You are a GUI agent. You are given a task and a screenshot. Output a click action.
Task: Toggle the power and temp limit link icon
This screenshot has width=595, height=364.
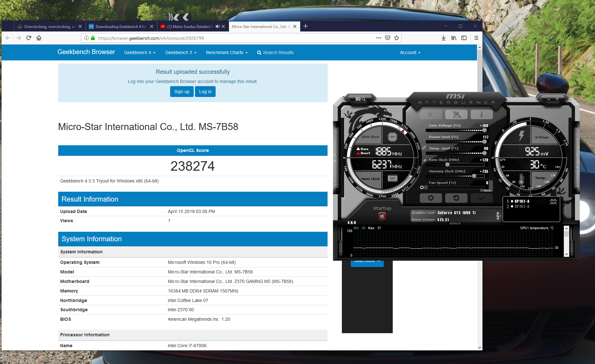tap(424, 148)
